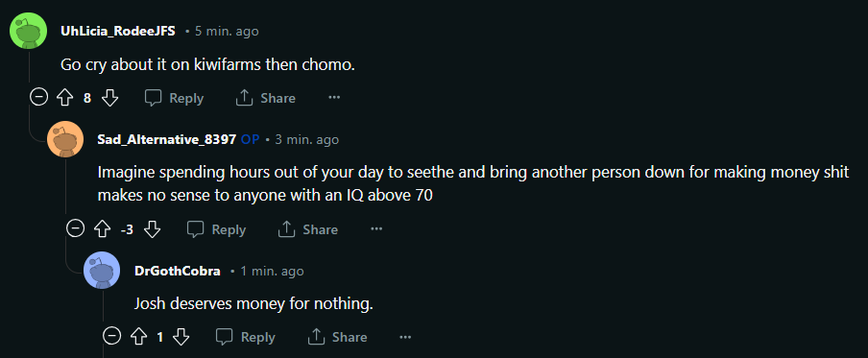The image size is (868, 358).
Task: Open more options on DrGothCobra's comment
Action: [x=405, y=337]
